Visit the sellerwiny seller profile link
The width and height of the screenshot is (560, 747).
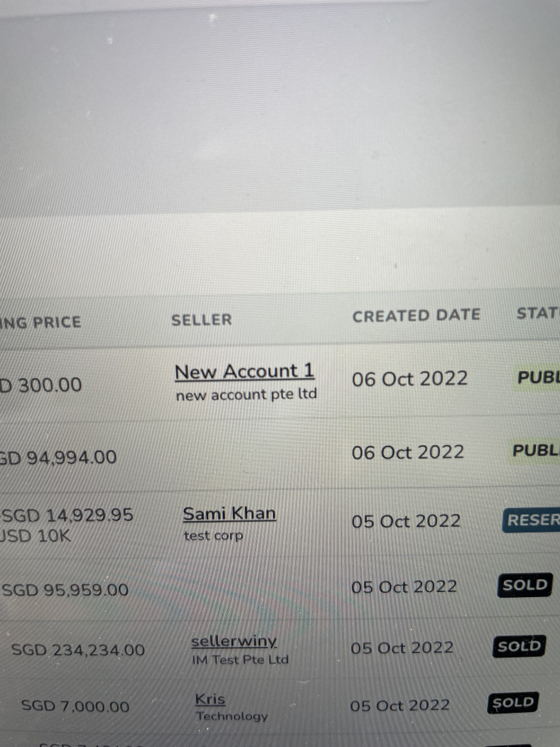click(234, 641)
